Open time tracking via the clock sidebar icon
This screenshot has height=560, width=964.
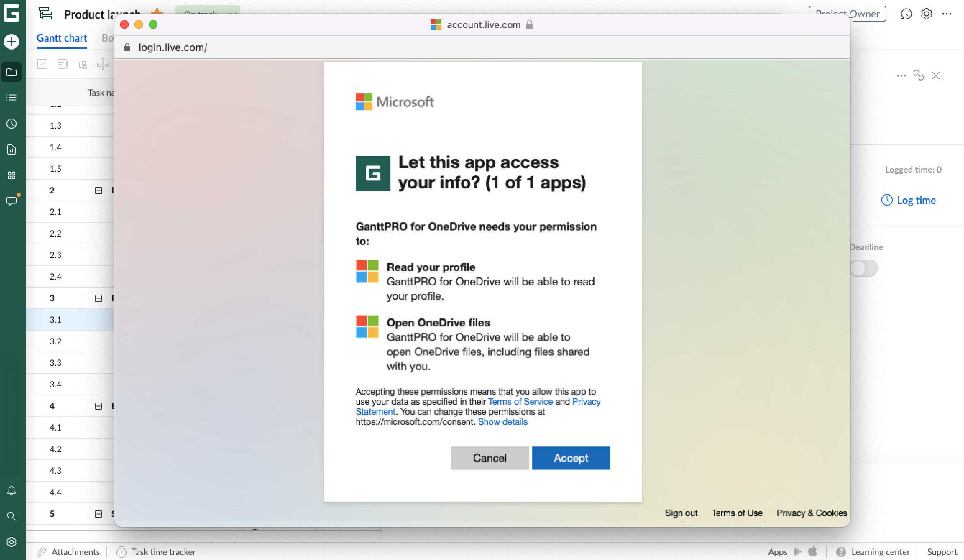(x=12, y=124)
